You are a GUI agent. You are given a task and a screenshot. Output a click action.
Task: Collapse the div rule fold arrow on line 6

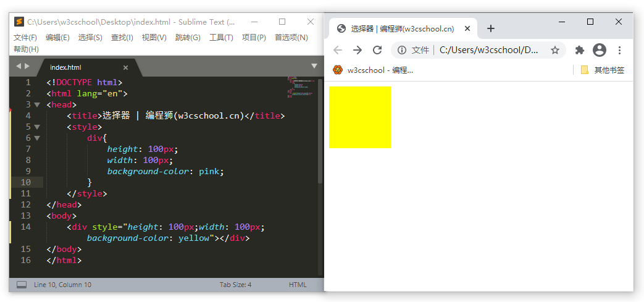[37, 138]
